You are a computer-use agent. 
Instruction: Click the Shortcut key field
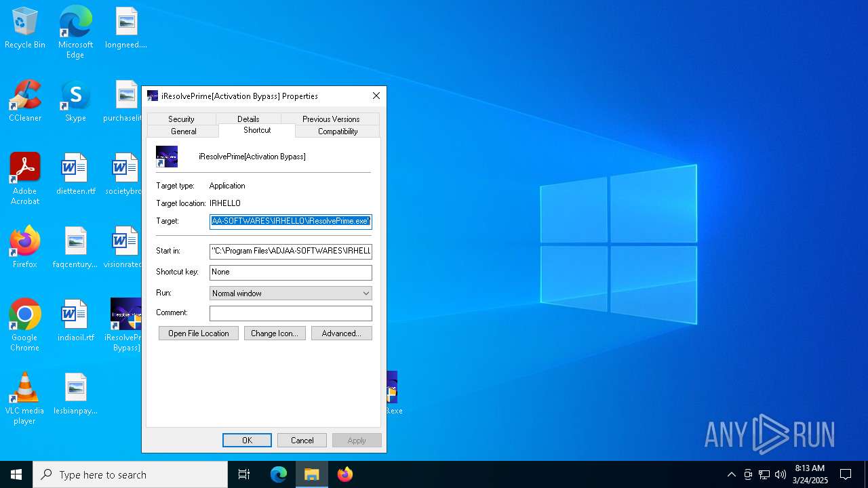291,272
